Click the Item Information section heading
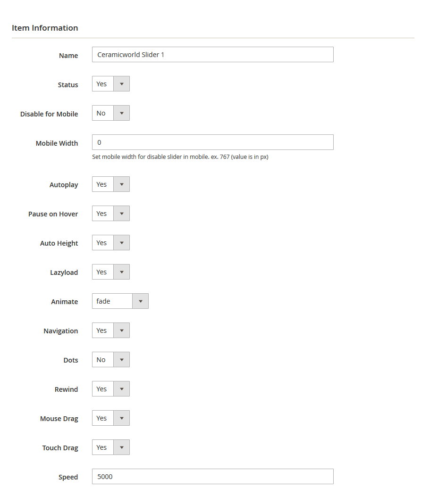 tap(45, 28)
